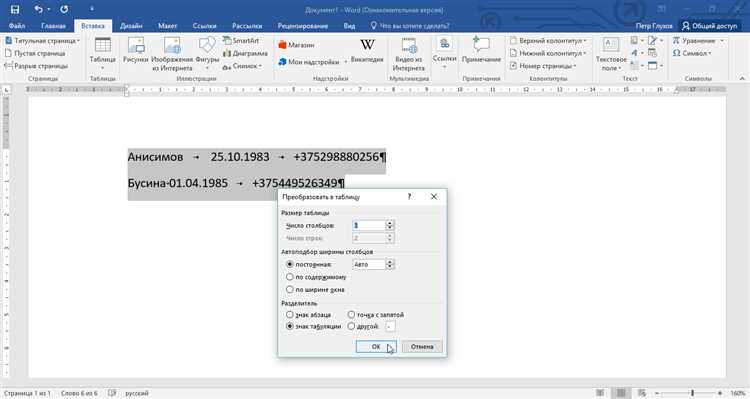Click the другой separator character field
750x399 pixels.
tap(390, 326)
